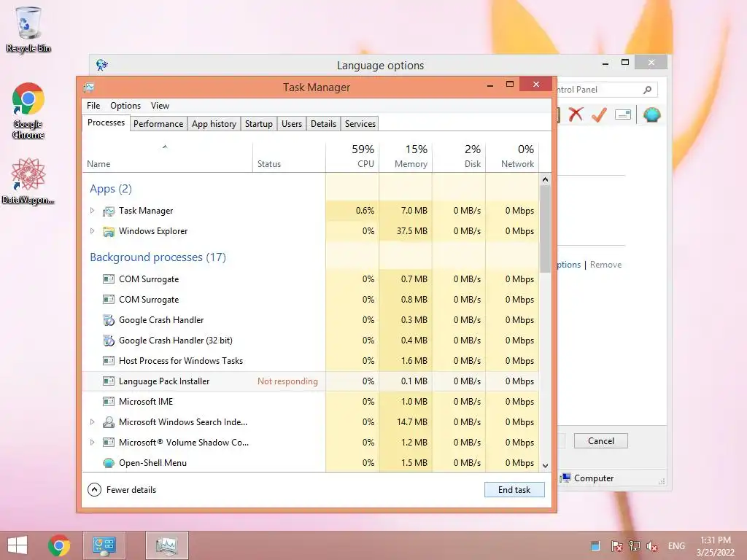Click the End task button
Image resolution: width=747 pixels, height=560 pixels.
click(x=514, y=489)
